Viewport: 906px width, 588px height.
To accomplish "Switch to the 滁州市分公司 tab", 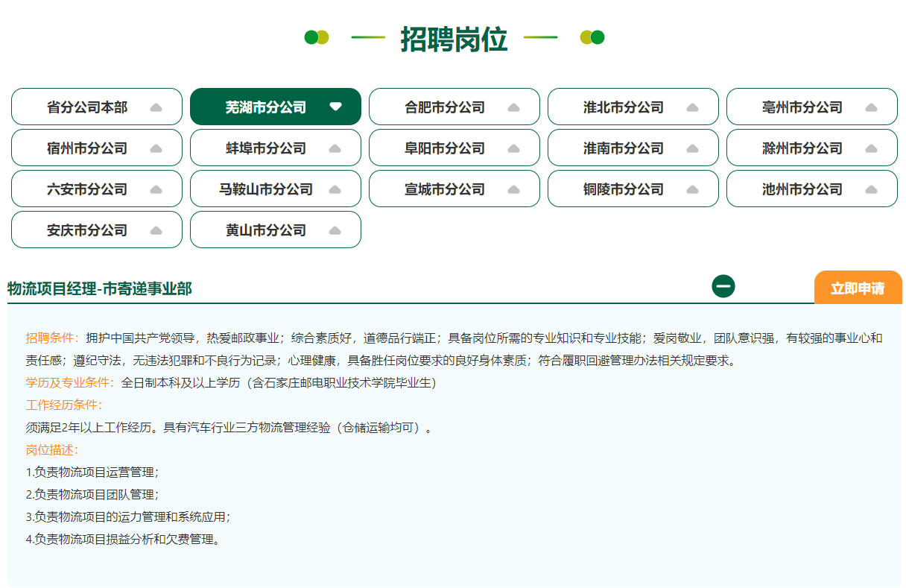I will 812,148.
